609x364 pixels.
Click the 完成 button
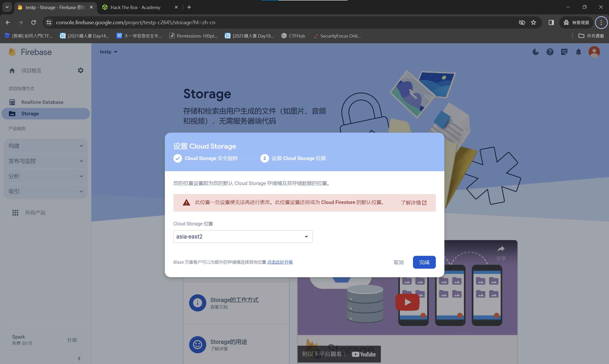pos(424,262)
